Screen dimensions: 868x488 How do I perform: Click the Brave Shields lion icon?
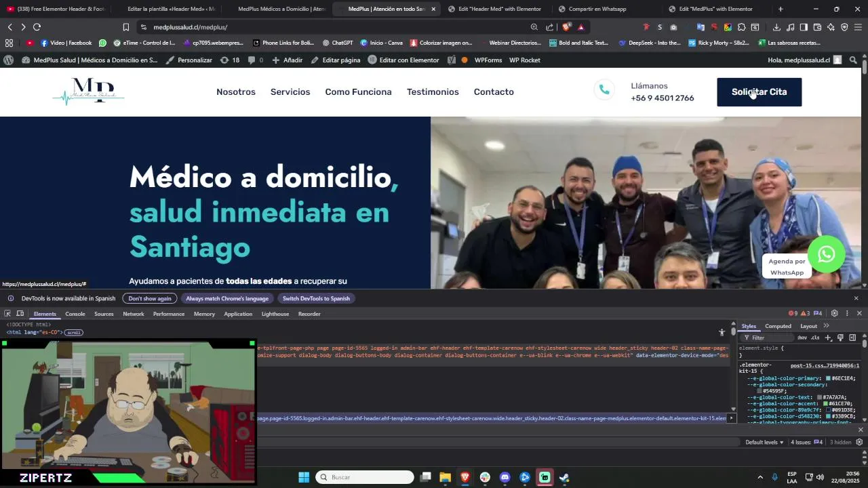point(567,27)
